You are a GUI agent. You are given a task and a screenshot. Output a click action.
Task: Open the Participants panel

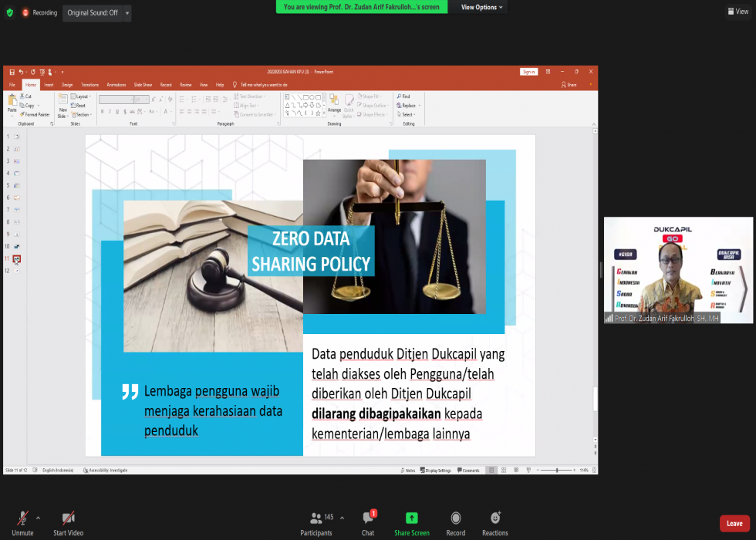coord(316,518)
